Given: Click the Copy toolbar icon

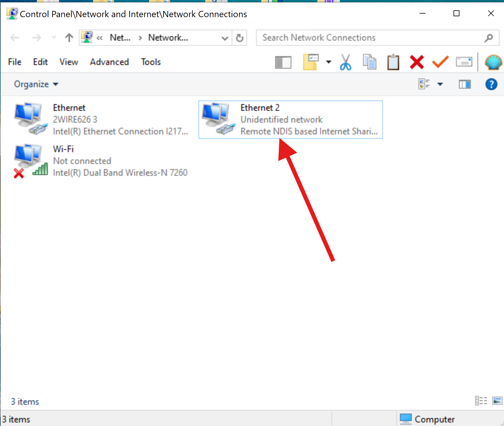Looking at the screenshot, I should pos(369,62).
